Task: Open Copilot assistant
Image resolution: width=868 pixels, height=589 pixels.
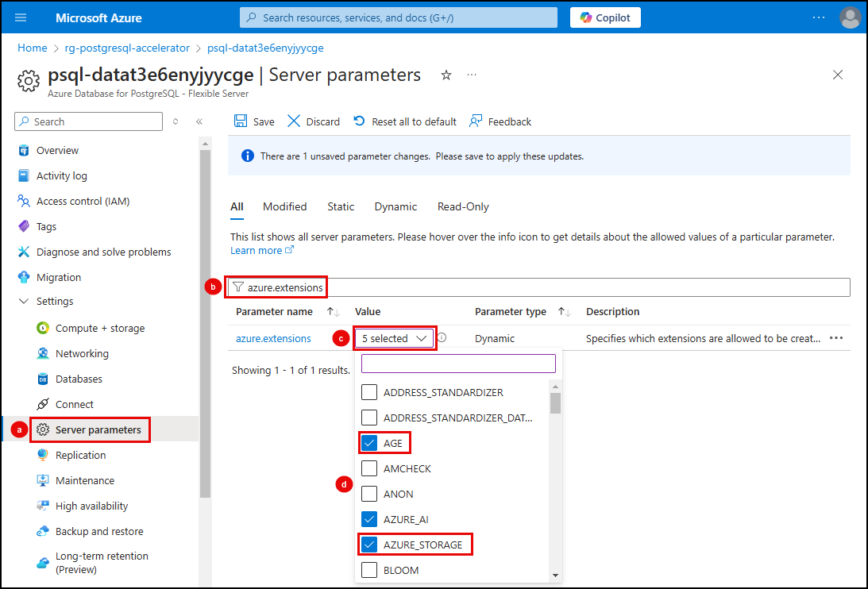Action: point(605,17)
